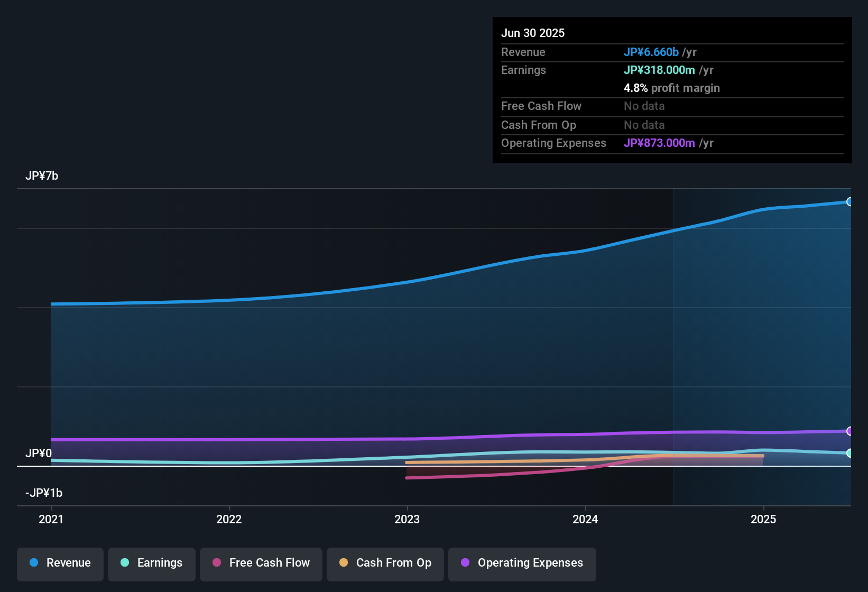This screenshot has height=592, width=868.
Task: Click the JP¥0 y-axis label
Action: tap(39, 453)
